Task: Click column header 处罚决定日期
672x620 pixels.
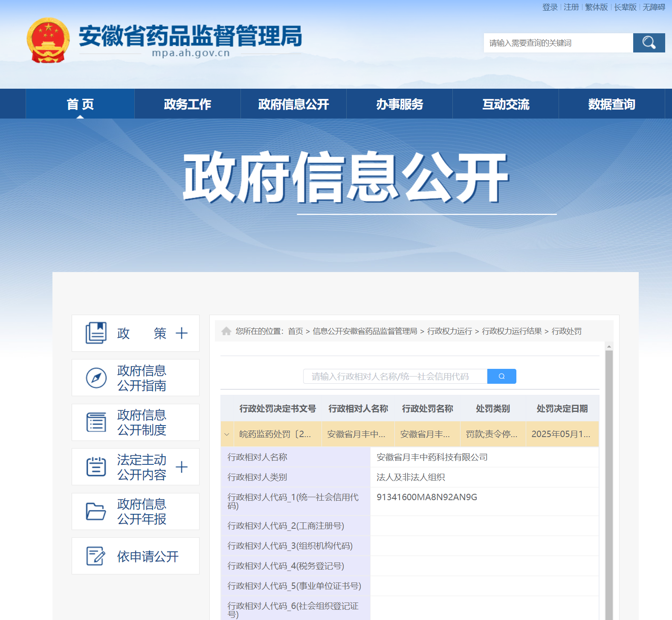Action: point(562,409)
